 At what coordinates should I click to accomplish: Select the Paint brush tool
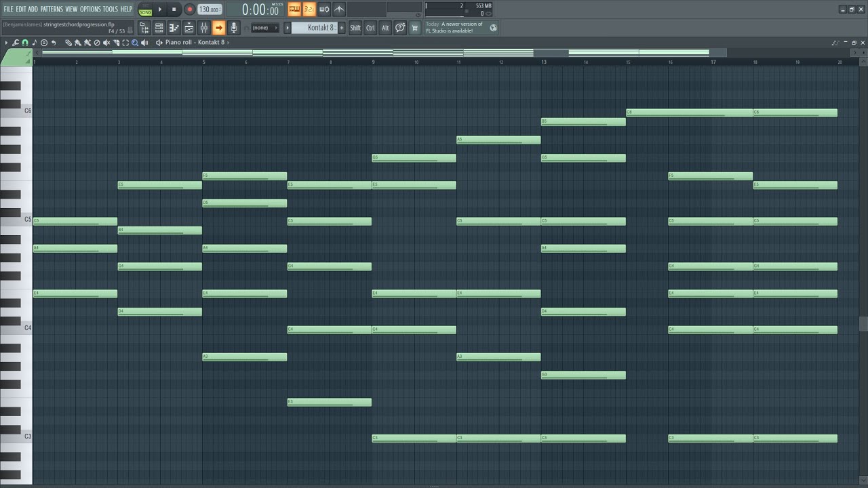pos(78,43)
